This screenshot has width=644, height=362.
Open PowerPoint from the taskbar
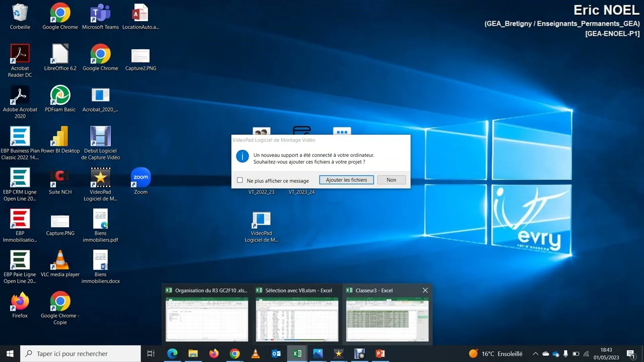380,353
